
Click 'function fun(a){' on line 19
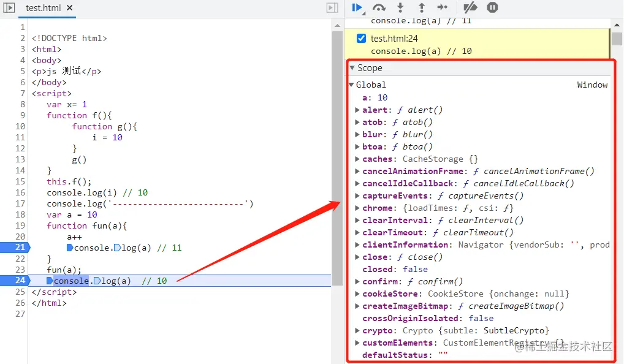pos(87,226)
